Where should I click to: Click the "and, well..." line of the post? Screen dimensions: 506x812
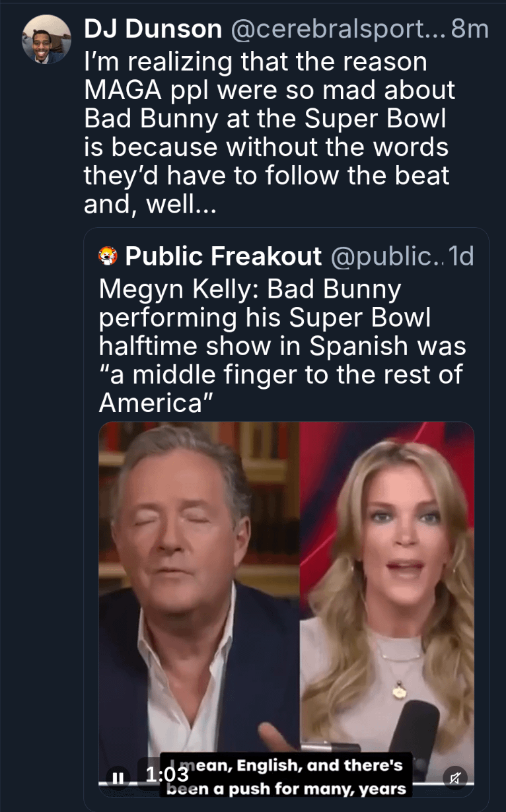click(x=150, y=205)
